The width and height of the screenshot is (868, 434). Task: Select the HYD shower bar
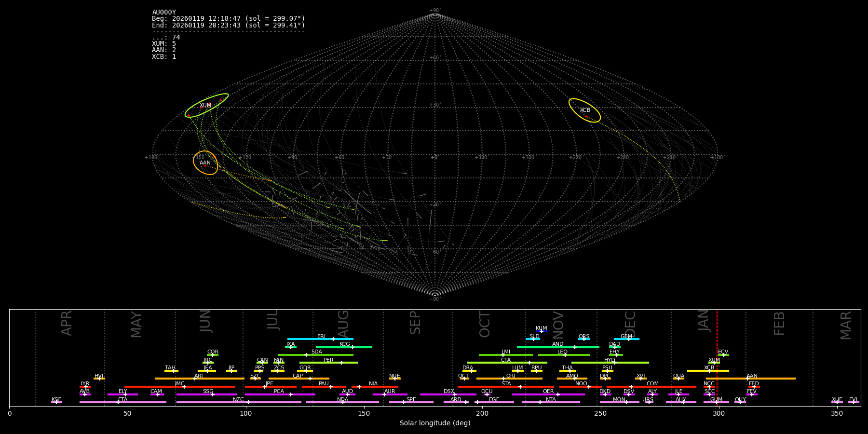pyautogui.click(x=610, y=363)
